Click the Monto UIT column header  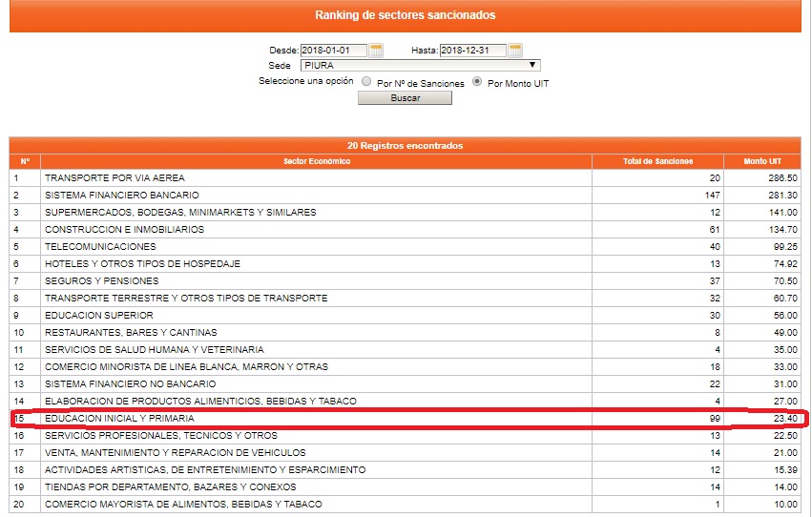click(x=762, y=161)
